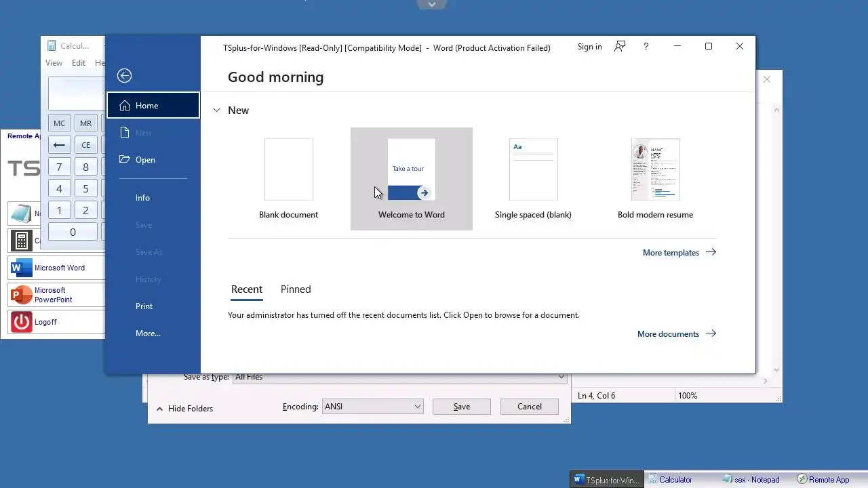868x488 pixels.
Task: Open the Welcome to Word template
Action: click(412, 179)
